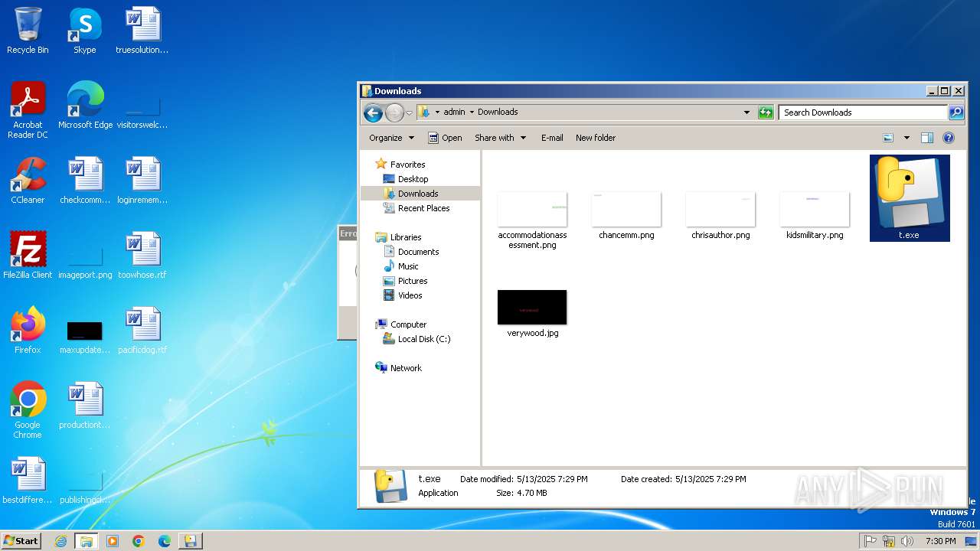Select accommodationassessment.png file
Image resolution: width=980 pixels, height=551 pixels.
(532, 220)
